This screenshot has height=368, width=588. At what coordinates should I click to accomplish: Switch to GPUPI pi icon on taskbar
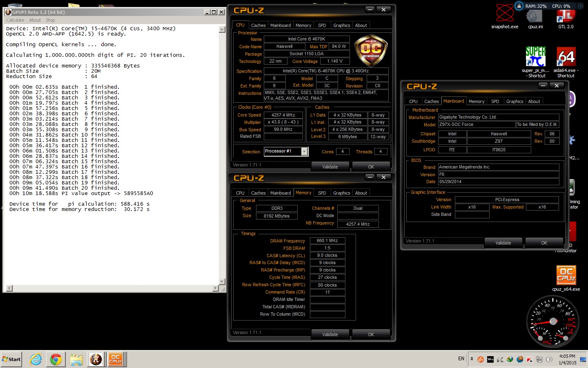[96, 359]
